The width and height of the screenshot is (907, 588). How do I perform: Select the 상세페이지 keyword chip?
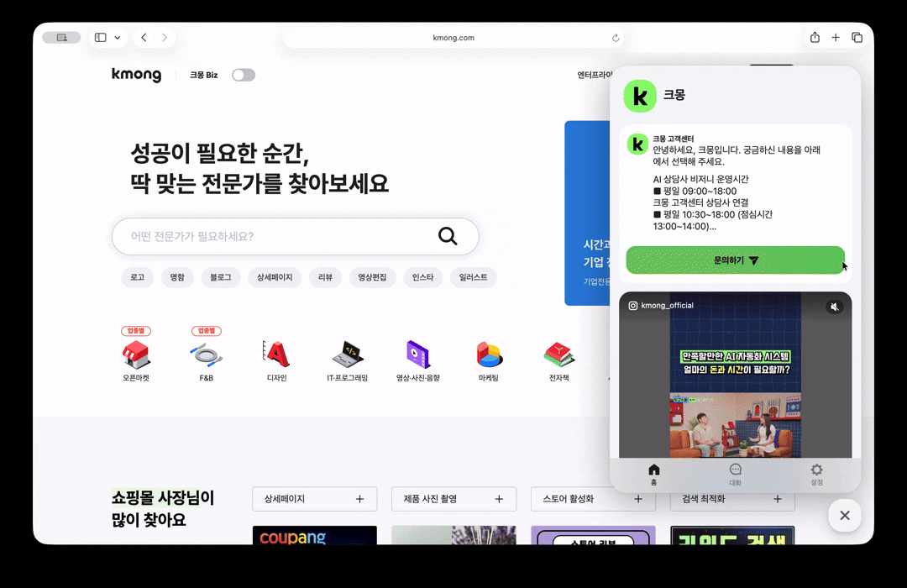pyautogui.click(x=275, y=277)
